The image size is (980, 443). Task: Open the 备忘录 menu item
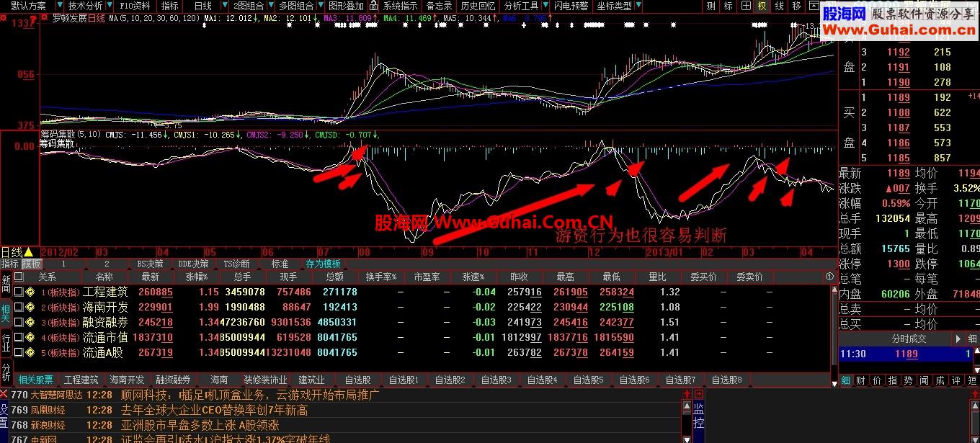[440, 6]
